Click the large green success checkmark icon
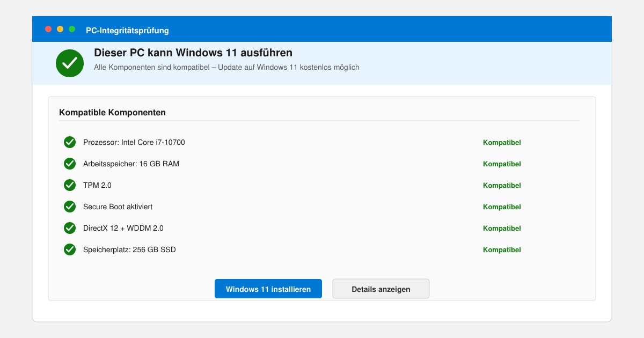The height and width of the screenshot is (338, 644). click(x=70, y=63)
